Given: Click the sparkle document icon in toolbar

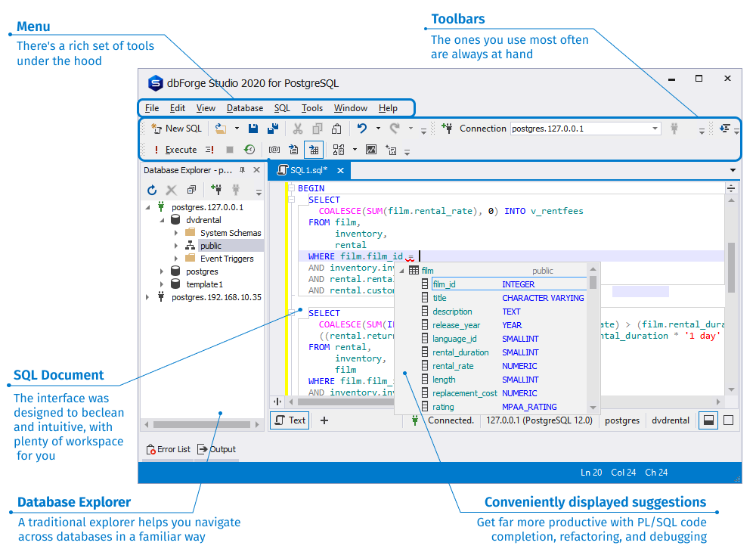Looking at the screenshot, I should point(391,150).
